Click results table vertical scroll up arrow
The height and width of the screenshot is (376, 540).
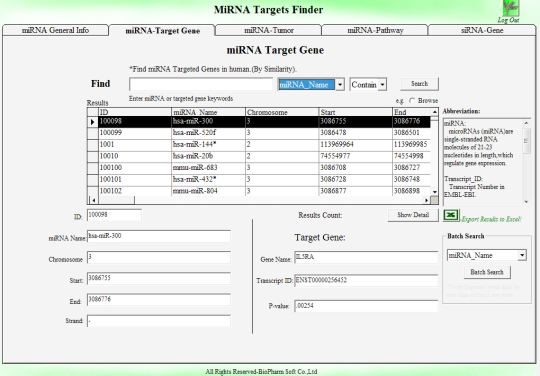pos(435,112)
